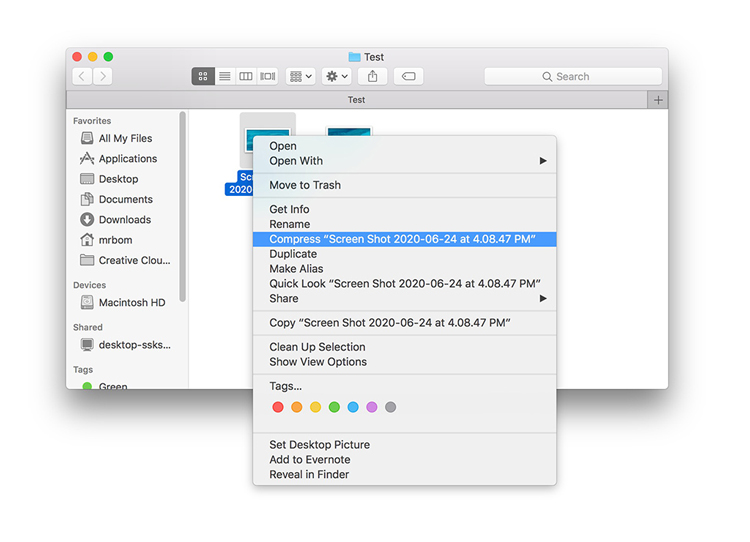The image size is (750, 542).
Task: Click the toolbar Share icon
Action: [x=373, y=76]
